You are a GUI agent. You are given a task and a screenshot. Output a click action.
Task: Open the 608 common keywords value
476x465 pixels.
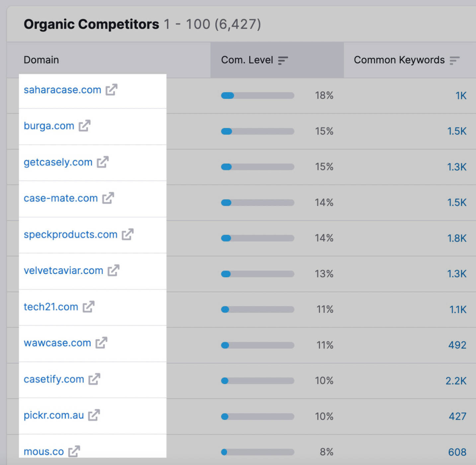coord(457,452)
